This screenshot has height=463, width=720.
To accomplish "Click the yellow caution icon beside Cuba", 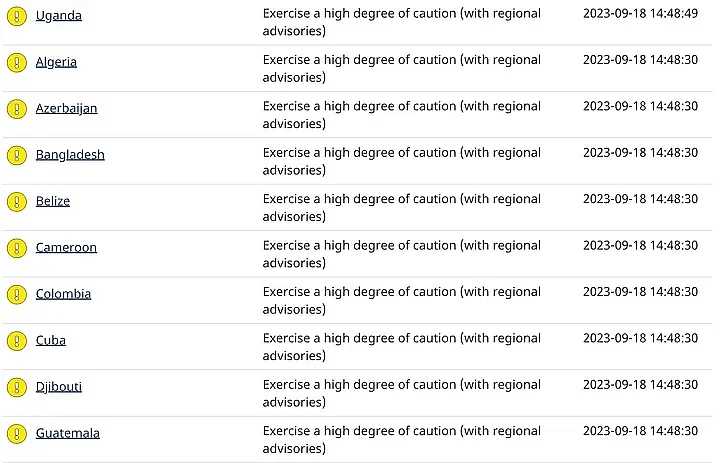I will coord(16,340).
